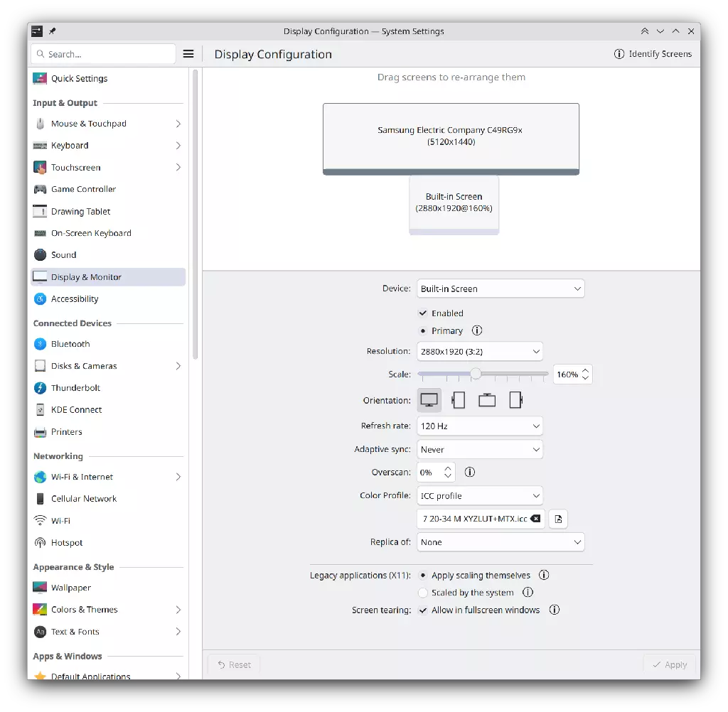Open the Refresh rate dropdown
The image size is (728, 712).
click(x=480, y=426)
